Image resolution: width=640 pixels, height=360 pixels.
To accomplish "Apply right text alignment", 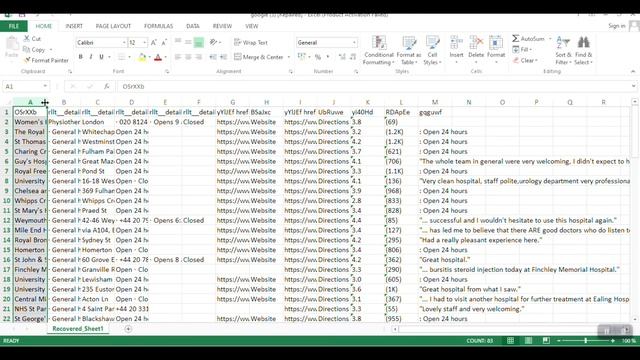I will coord(199,57).
